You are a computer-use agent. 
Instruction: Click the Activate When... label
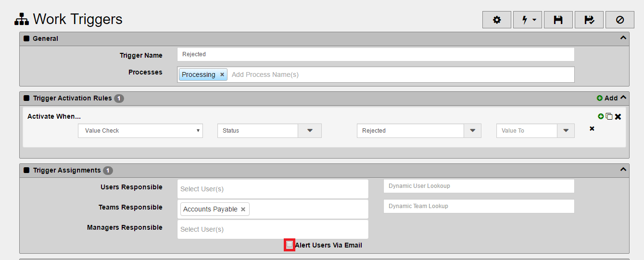(54, 116)
